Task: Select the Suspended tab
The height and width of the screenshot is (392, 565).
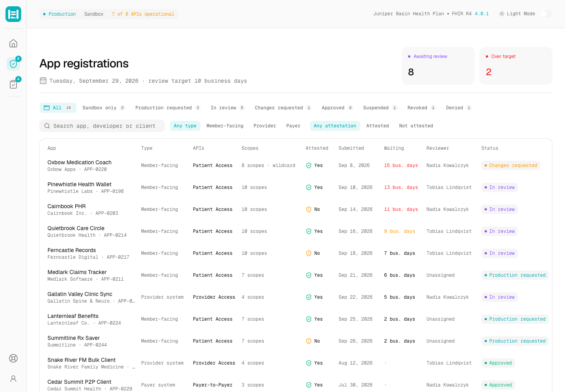Action: coord(380,108)
